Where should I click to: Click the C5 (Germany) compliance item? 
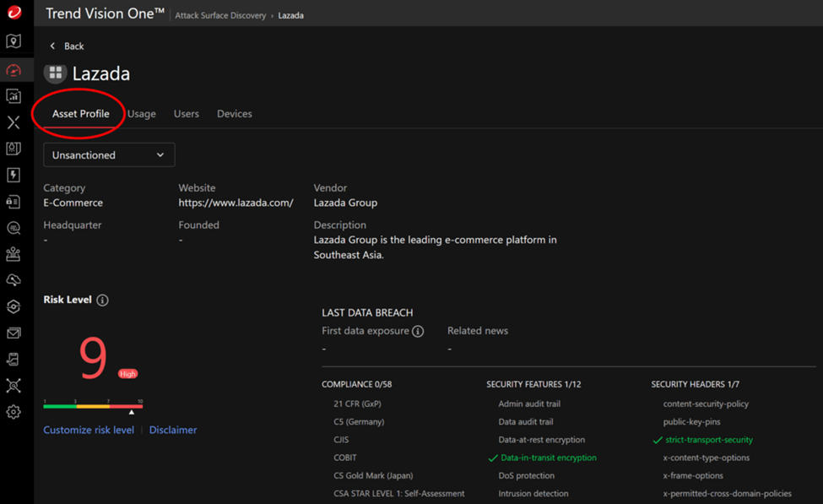pyautogui.click(x=359, y=422)
